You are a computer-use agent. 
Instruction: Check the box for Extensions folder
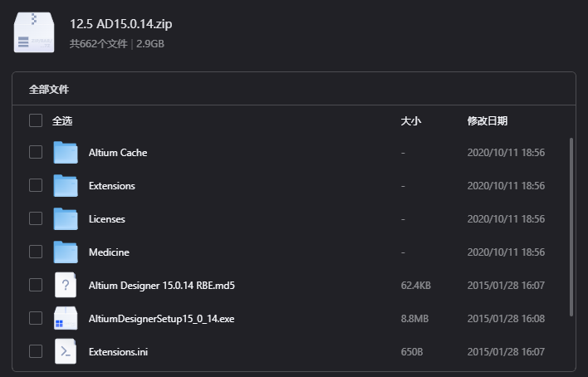pos(36,185)
